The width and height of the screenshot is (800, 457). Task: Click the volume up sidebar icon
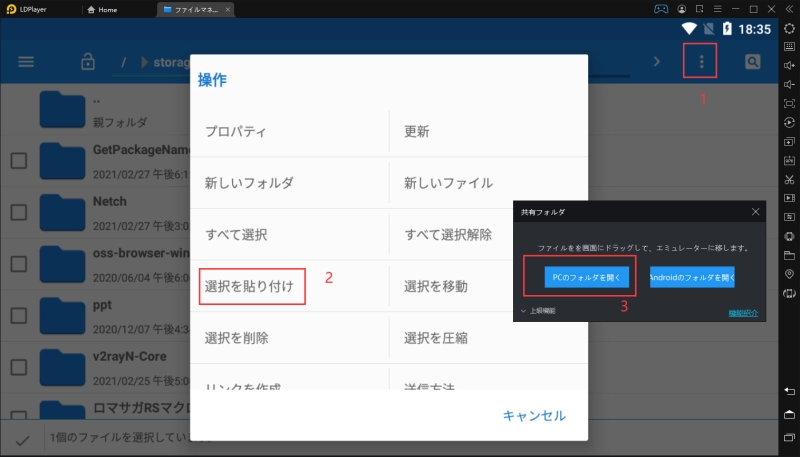pyautogui.click(x=789, y=65)
